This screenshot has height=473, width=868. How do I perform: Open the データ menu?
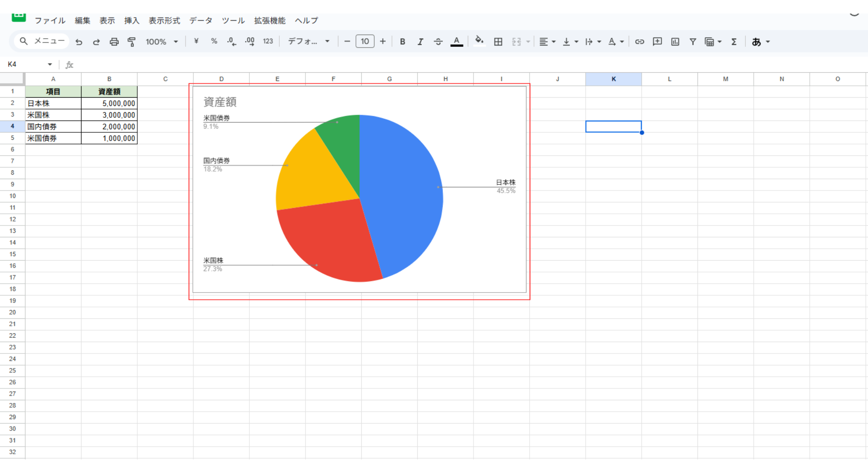[x=201, y=21]
